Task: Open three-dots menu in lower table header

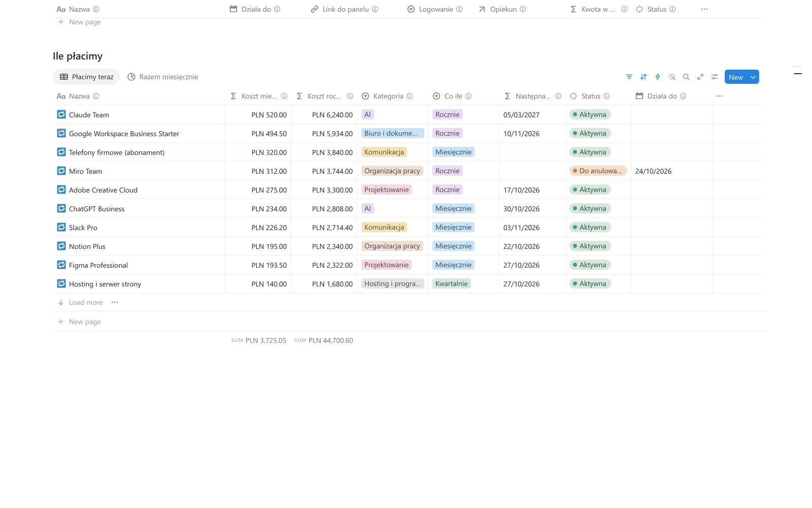Action: click(720, 96)
